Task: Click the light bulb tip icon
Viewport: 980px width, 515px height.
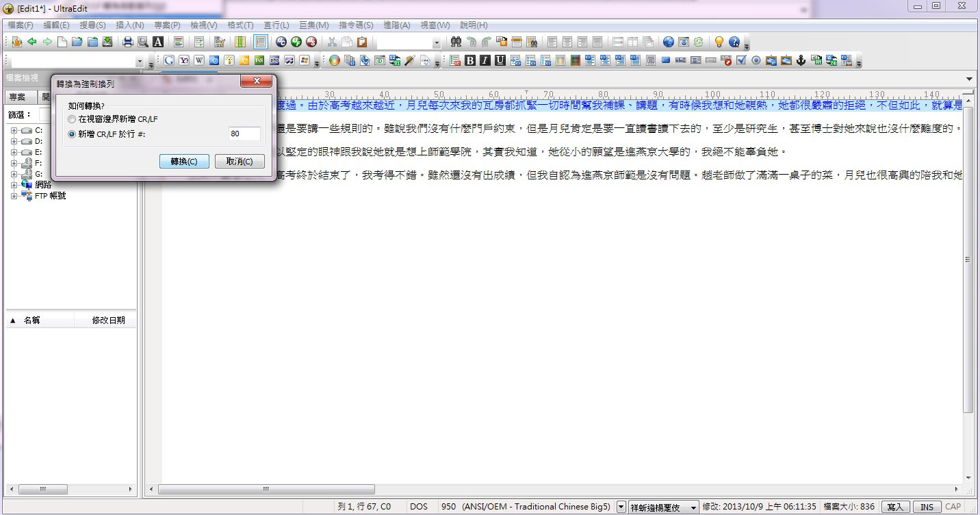Action: click(x=719, y=42)
